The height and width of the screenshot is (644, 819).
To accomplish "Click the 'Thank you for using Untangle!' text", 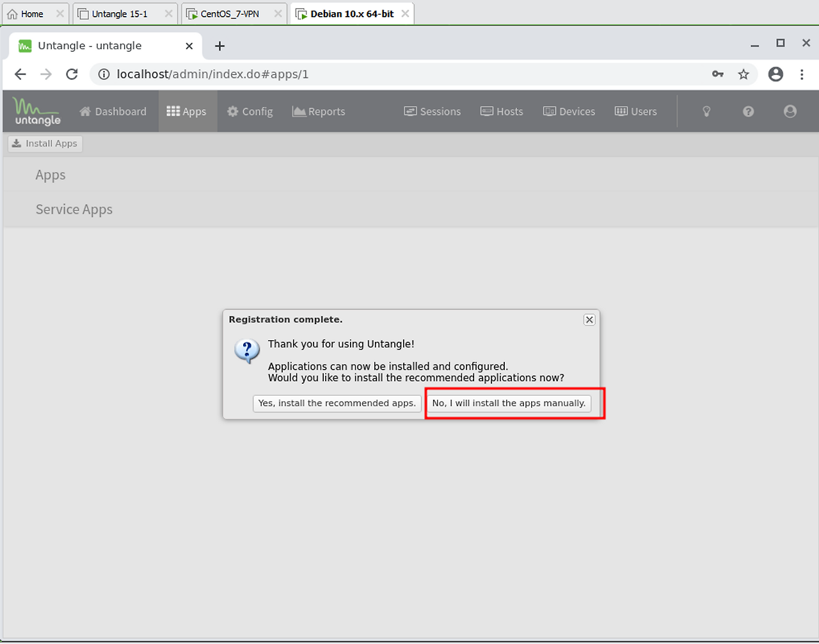I will tap(341, 344).
